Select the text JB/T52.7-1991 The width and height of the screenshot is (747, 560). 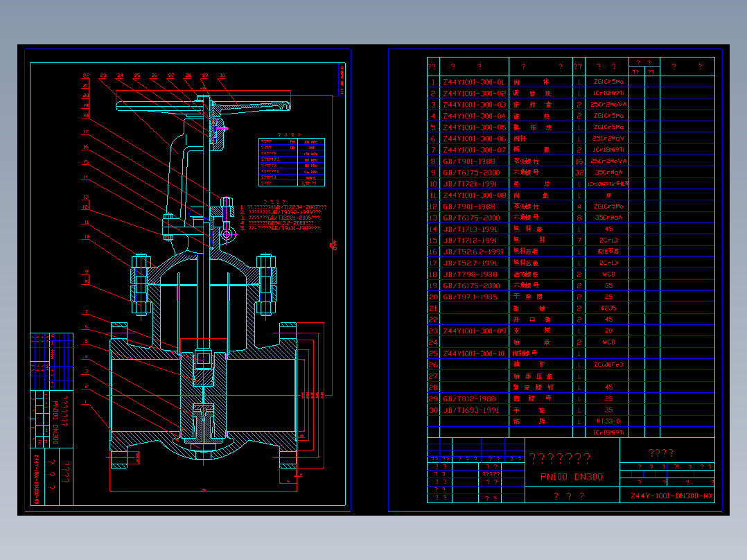coord(470,263)
